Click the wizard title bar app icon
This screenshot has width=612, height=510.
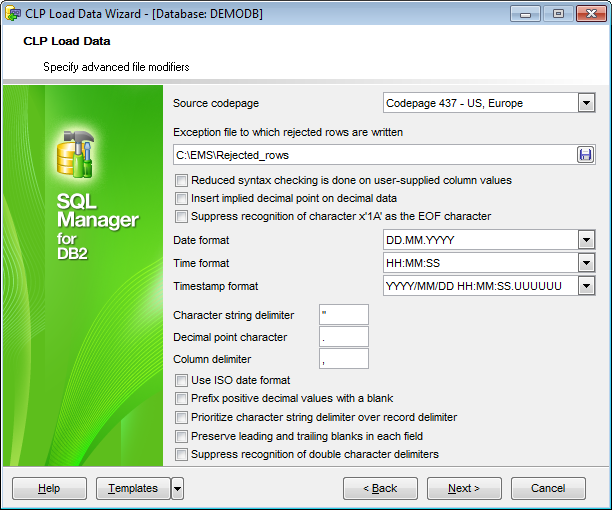(14, 13)
